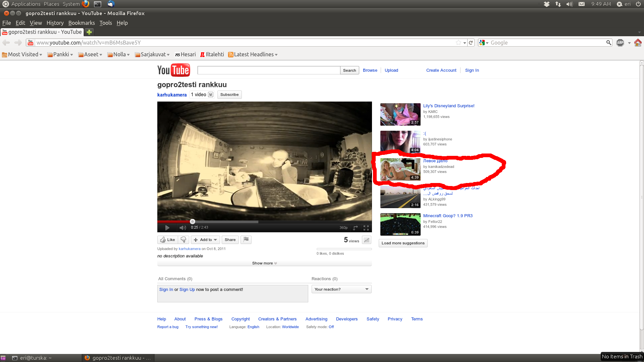This screenshot has width=644, height=362.
Task: Click the Sign In header link
Action: [x=472, y=70]
